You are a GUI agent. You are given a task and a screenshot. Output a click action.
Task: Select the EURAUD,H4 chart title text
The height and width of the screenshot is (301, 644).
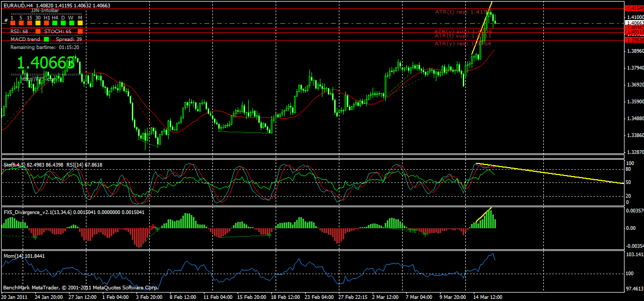pos(18,5)
